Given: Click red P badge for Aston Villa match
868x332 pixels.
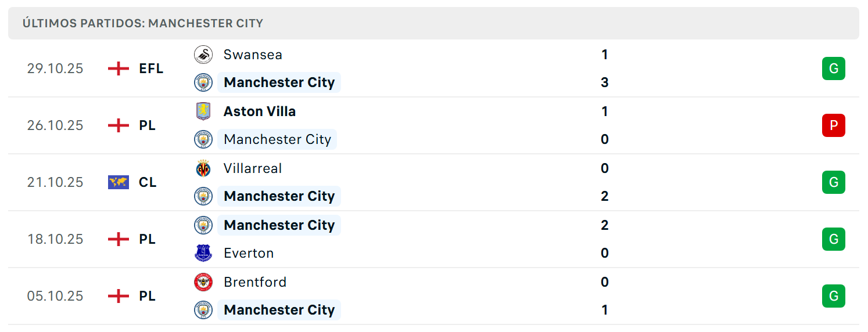Looking at the screenshot, I should click(x=834, y=125).
